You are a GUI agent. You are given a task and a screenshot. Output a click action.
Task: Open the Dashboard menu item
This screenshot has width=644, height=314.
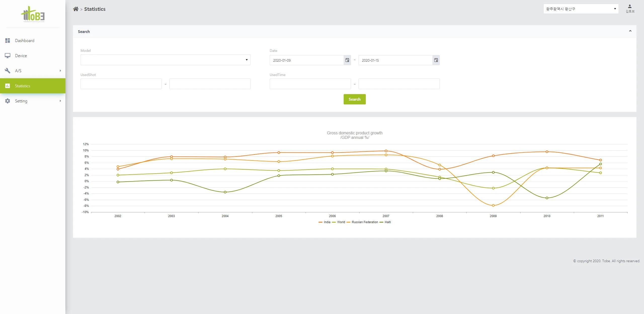click(33, 41)
